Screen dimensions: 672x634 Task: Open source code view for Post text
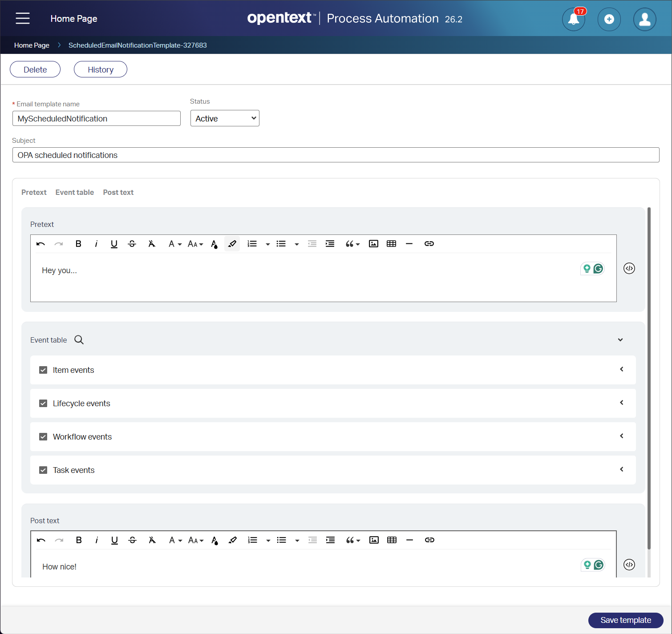click(629, 565)
